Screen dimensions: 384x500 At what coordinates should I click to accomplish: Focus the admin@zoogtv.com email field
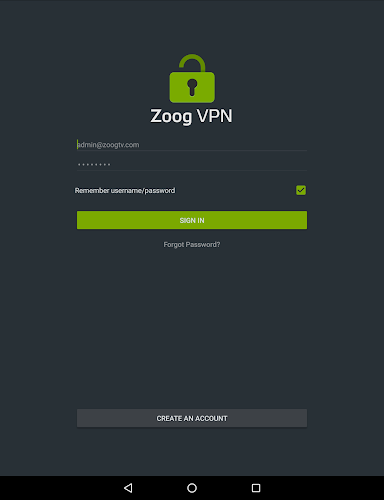tap(192, 145)
